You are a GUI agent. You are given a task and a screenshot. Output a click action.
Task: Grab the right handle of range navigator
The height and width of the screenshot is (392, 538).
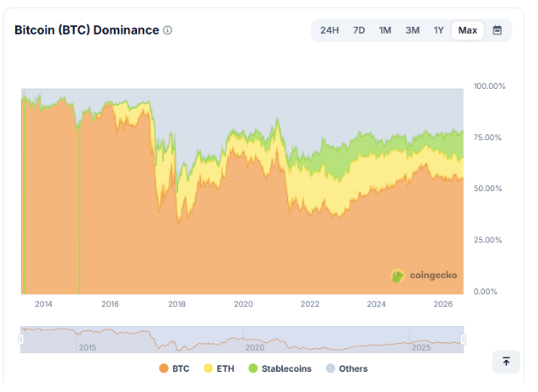[463, 340]
